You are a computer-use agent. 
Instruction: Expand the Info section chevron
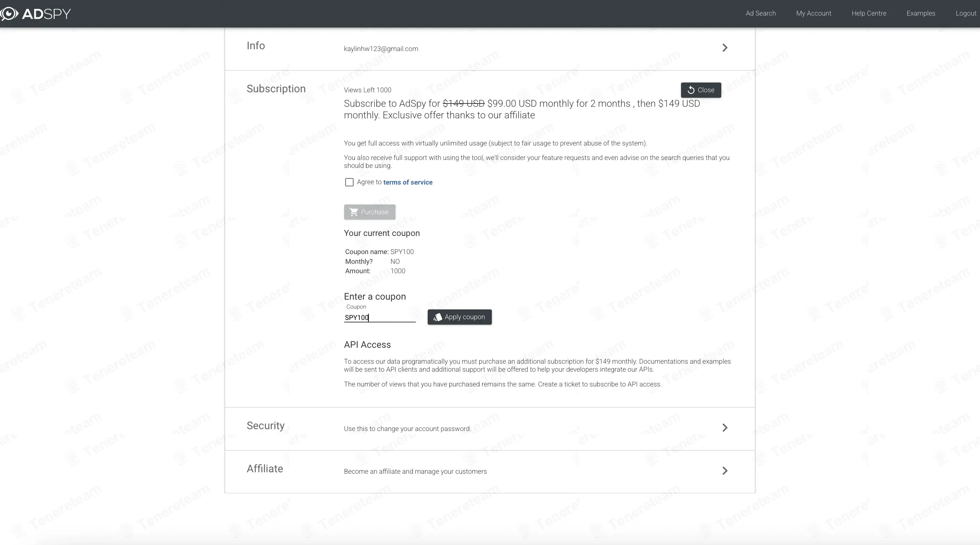coord(725,47)
